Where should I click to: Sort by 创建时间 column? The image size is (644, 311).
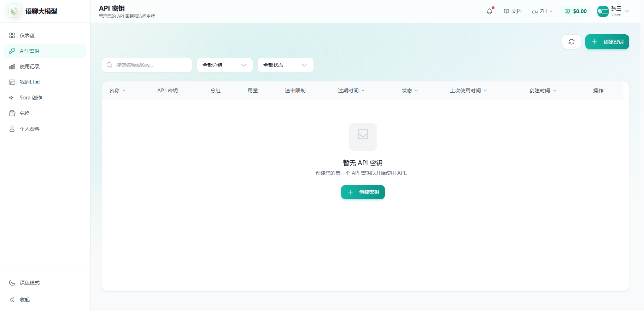[543, 91]
